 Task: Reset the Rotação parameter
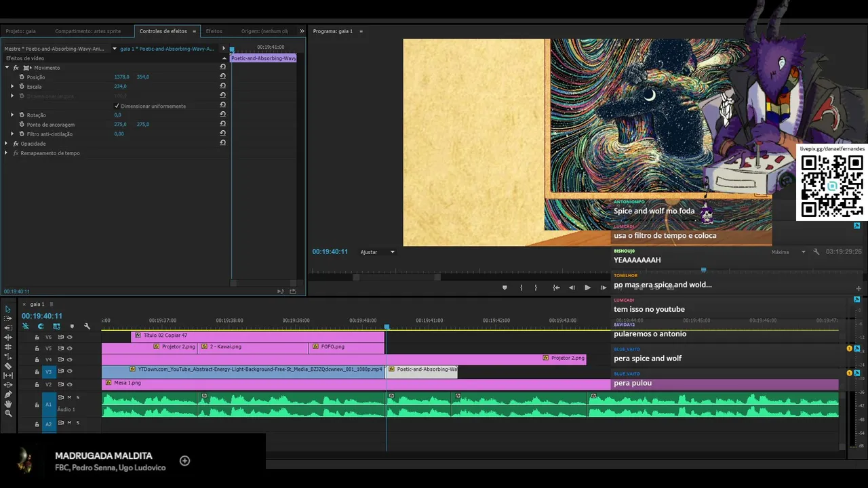coord(222,115)
